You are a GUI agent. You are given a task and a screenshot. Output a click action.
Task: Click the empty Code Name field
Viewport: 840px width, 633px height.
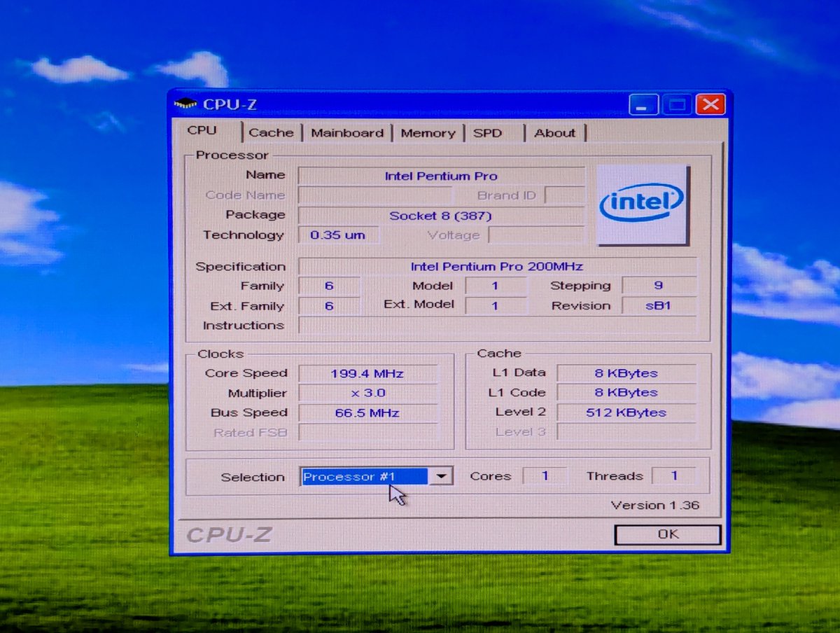[374, 195]
